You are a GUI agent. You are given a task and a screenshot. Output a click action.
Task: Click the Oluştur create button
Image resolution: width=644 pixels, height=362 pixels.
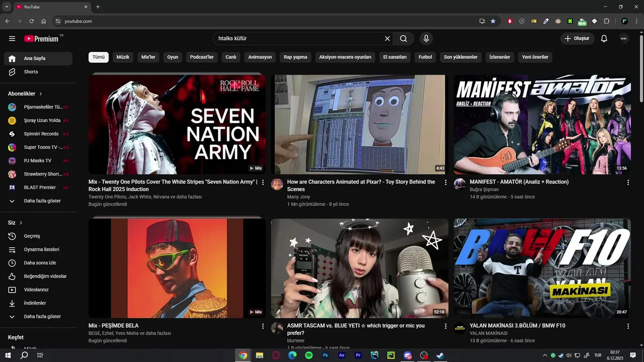578,39
